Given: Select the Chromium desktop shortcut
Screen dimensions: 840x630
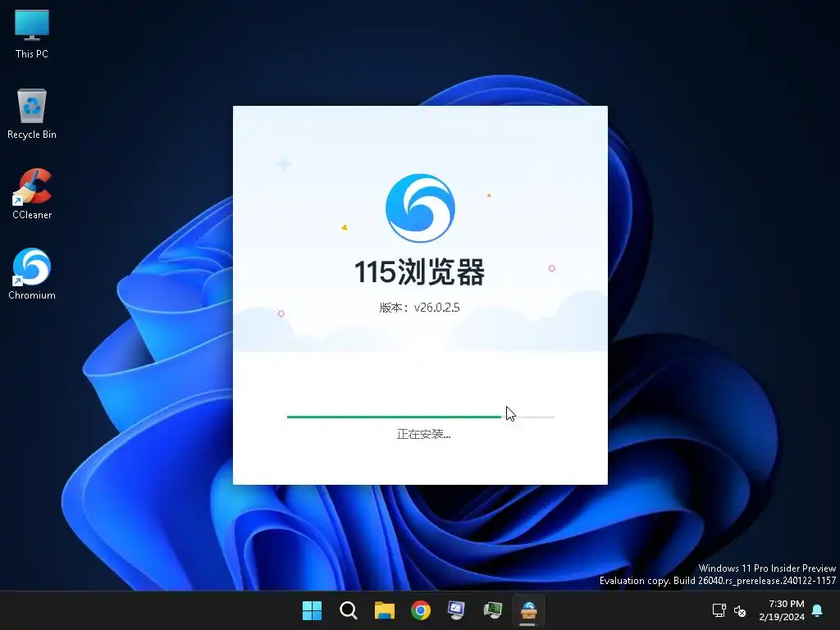Looking at the screenshot, I should (32, 274).
